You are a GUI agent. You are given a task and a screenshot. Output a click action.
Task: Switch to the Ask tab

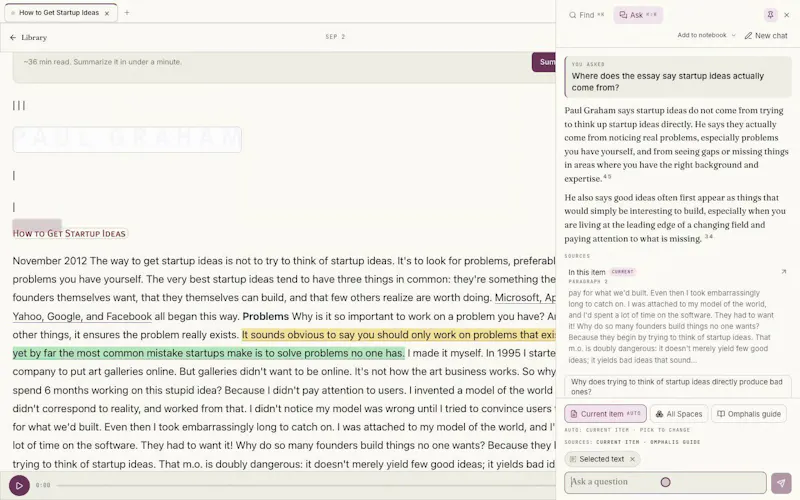[638, 15]
